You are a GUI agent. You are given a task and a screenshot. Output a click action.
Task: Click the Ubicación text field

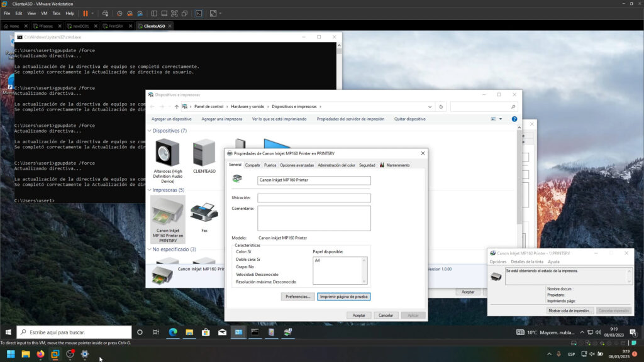point(314,198)
